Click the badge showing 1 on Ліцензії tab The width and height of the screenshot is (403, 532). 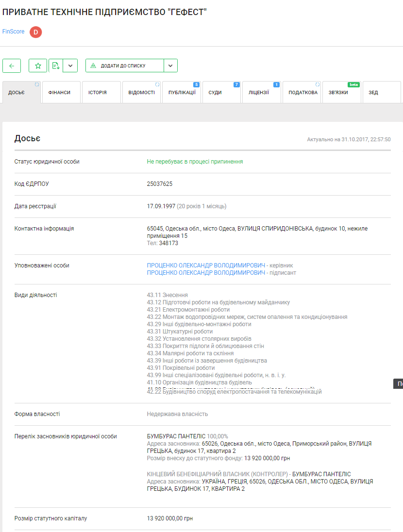click(276, 84)
